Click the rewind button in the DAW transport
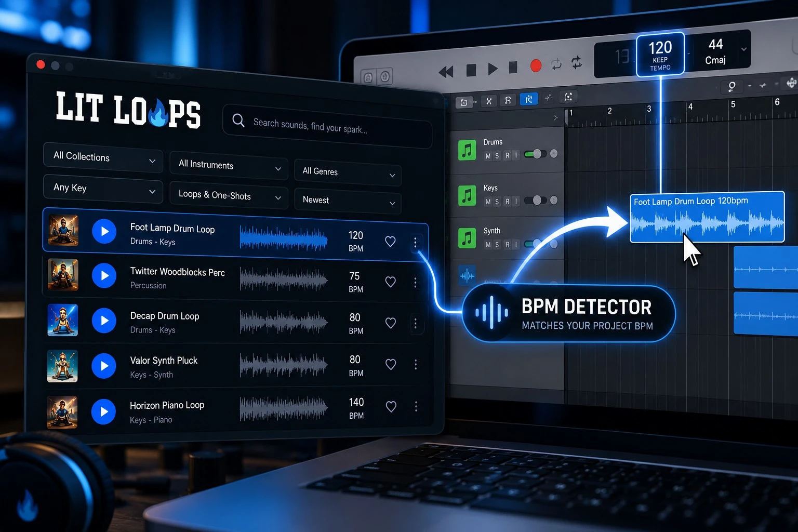Viewport: 798px width, 532px height. (x=446, y=72)
